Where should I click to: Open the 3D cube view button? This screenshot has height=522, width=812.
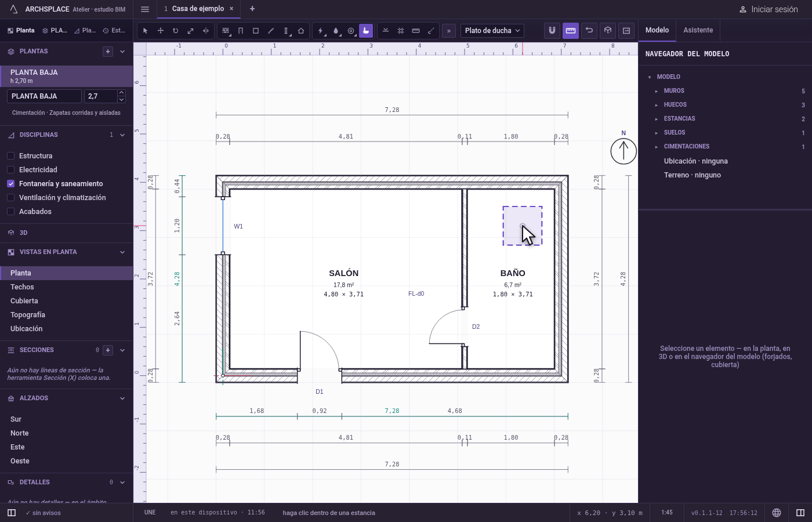[608, 31]
